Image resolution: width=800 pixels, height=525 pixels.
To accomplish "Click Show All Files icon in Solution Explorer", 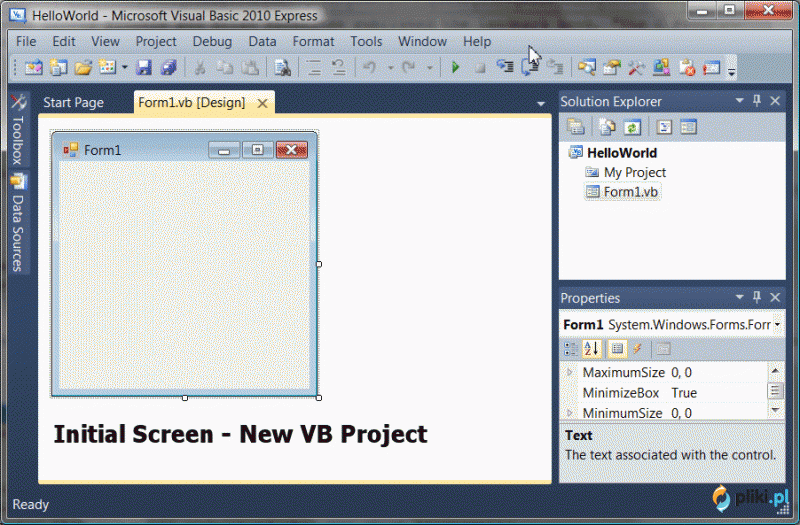I will (607, 127).
